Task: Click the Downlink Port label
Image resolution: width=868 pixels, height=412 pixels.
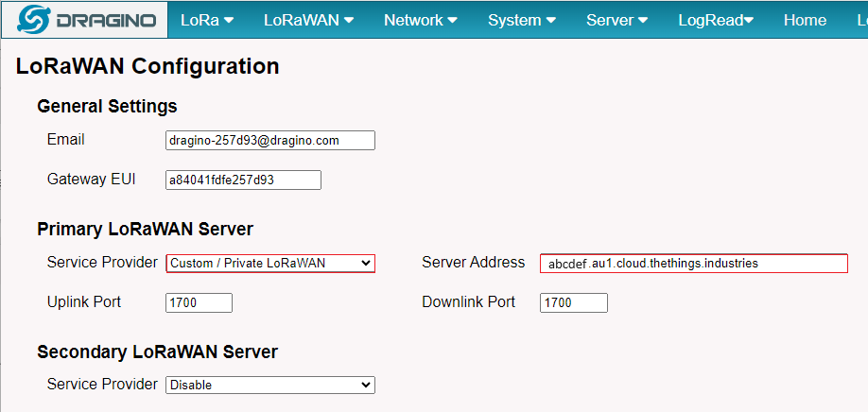Action: click(469, 302)
